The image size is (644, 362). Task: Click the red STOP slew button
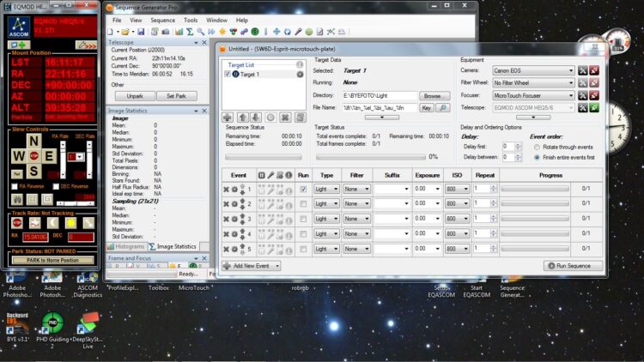[x=34, y=155]
